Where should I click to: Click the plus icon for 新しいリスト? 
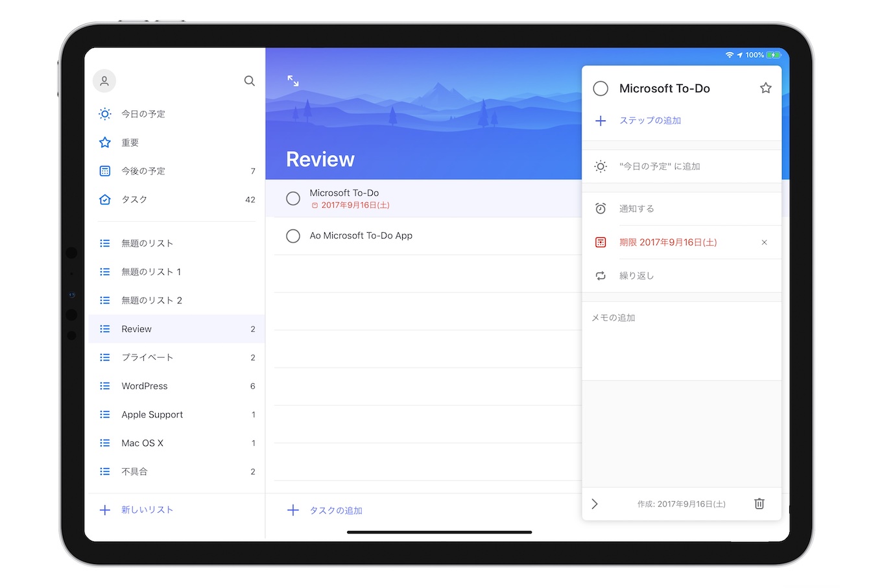105,510
